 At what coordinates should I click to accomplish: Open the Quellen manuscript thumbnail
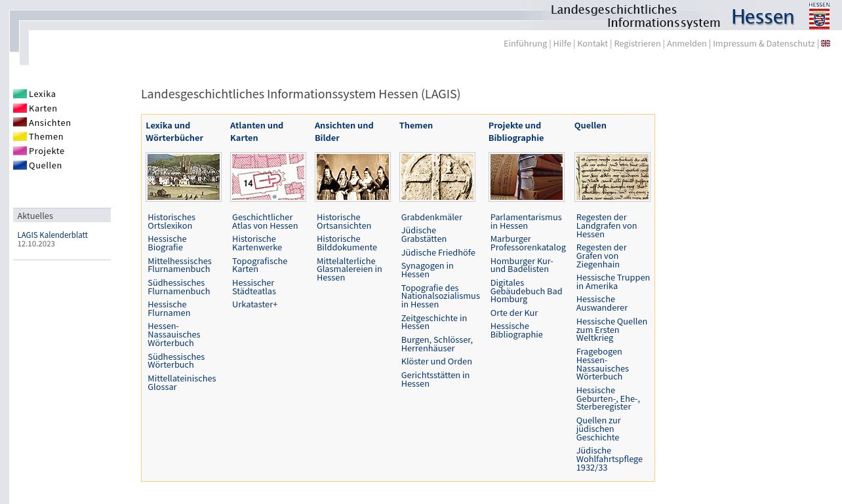612,177
